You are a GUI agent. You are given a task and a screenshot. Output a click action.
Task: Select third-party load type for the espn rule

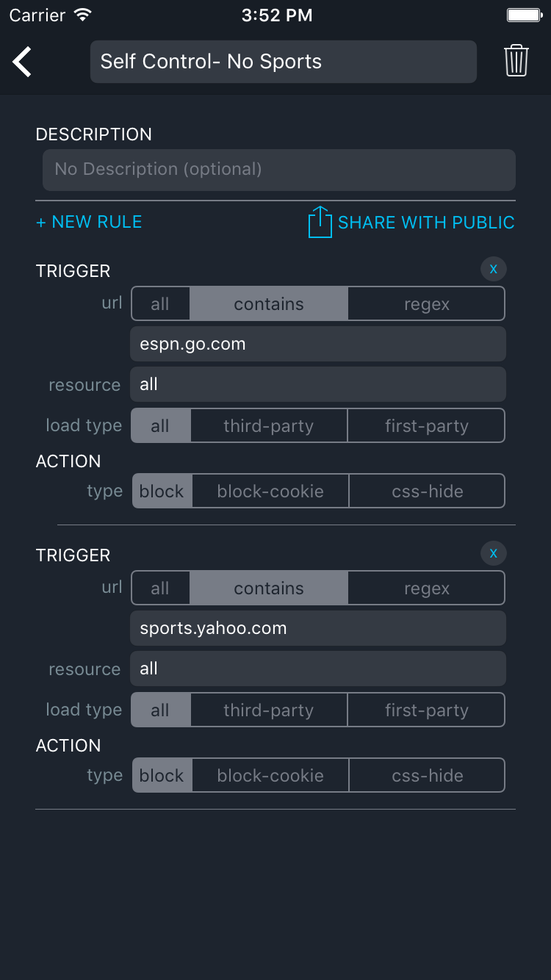(x=269, y=426)
